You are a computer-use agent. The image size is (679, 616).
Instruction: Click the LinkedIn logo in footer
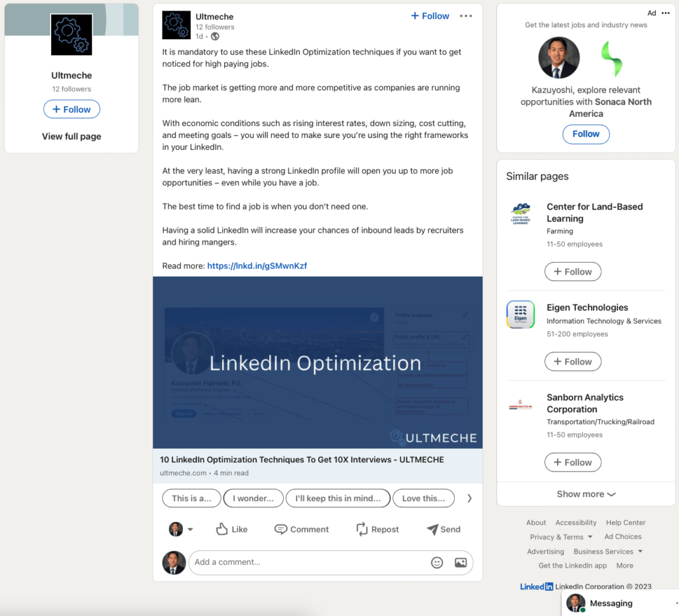click(536, 587)
